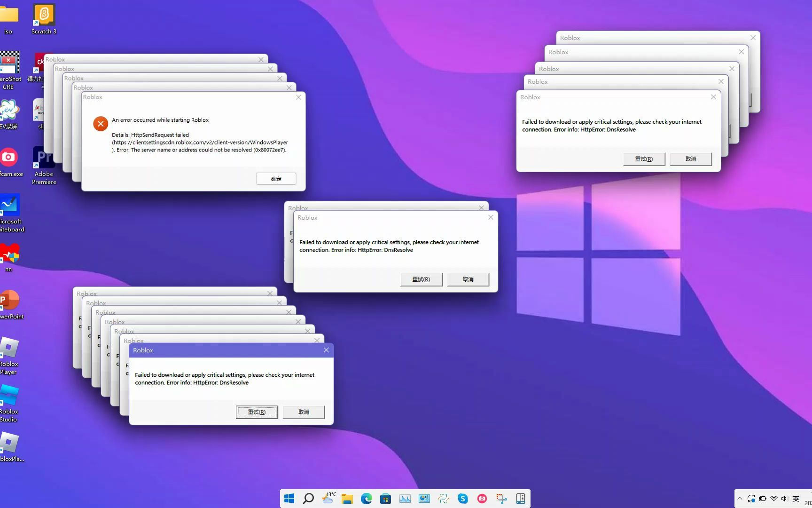Open Microsoft Edge from the taskbar
The width and height of the screenshot is (812, 508).
[x=366, y=498]
